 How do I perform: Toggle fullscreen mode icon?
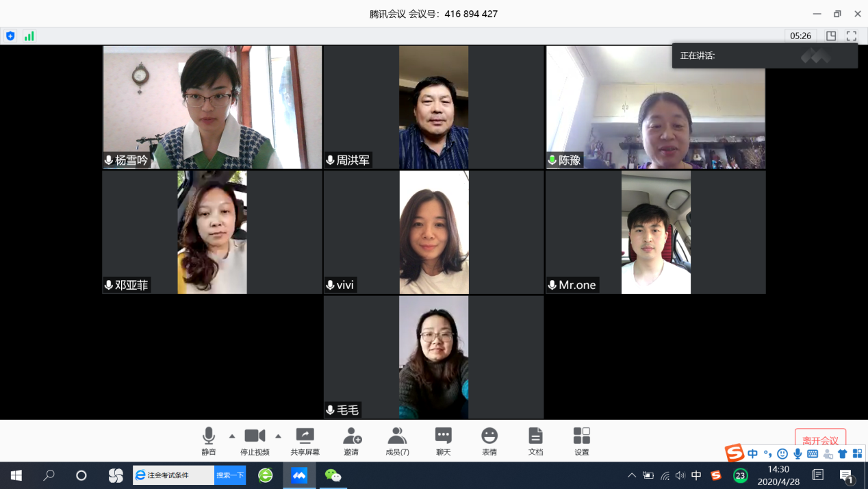point(852,36)
